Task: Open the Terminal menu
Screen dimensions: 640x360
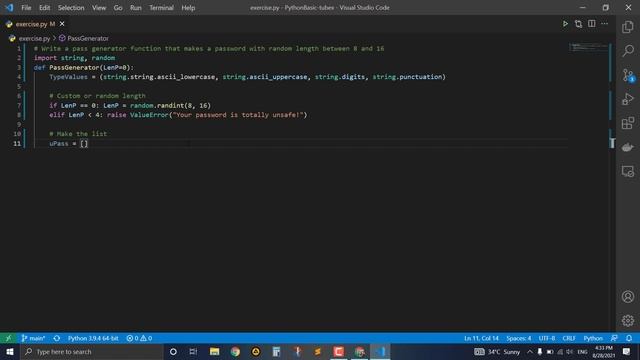Action: point(161,8)
